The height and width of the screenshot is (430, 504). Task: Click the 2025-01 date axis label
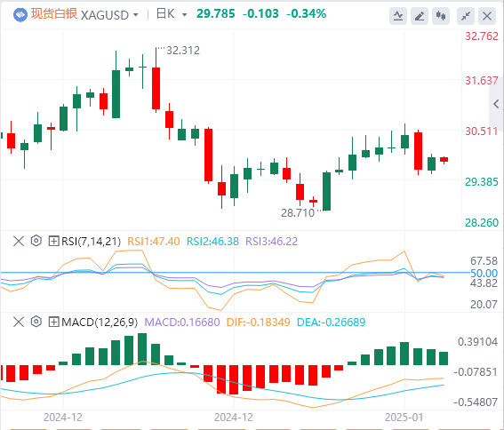[x=404, y=418]
